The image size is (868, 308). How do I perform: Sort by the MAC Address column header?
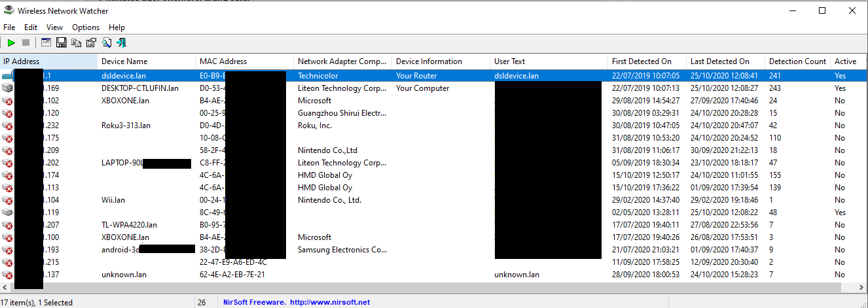point(245,61)
